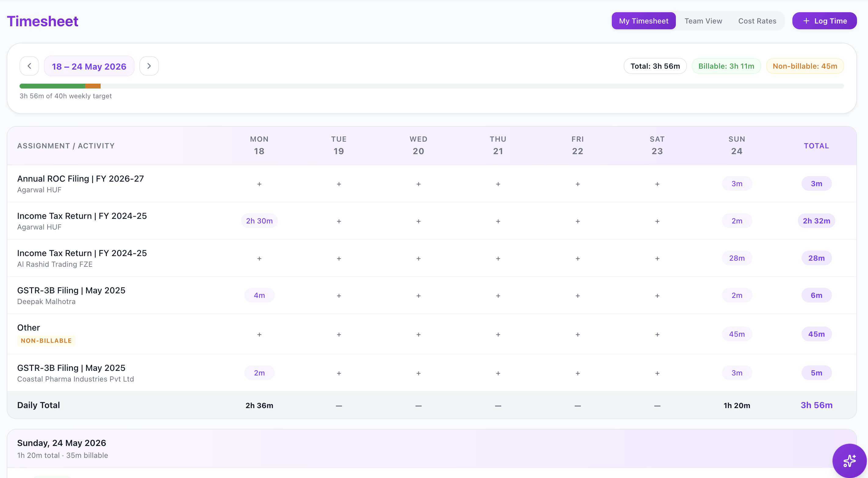Click the TOTAL column header
The width and height of the screenshot is (868, 478).
pos(816,146)
